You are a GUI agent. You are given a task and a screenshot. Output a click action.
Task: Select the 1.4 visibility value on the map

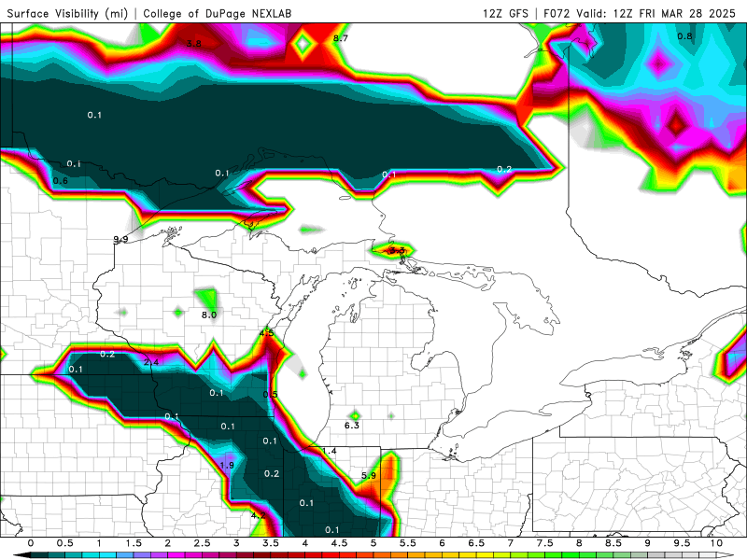330,451
